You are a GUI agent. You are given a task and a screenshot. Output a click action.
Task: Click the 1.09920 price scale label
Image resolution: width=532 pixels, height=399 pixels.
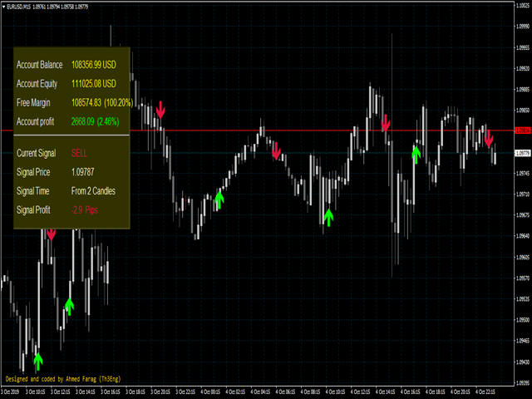coord(523,68)
